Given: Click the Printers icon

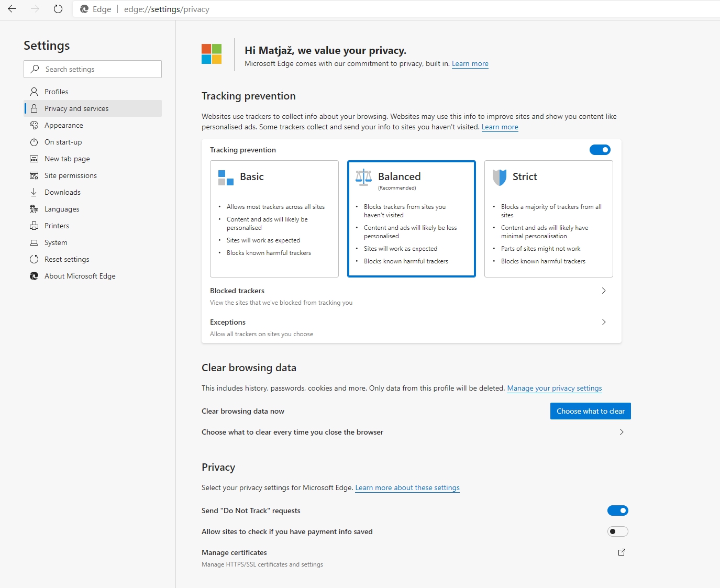Looking at the screenshot, I should tap(34, 226).
